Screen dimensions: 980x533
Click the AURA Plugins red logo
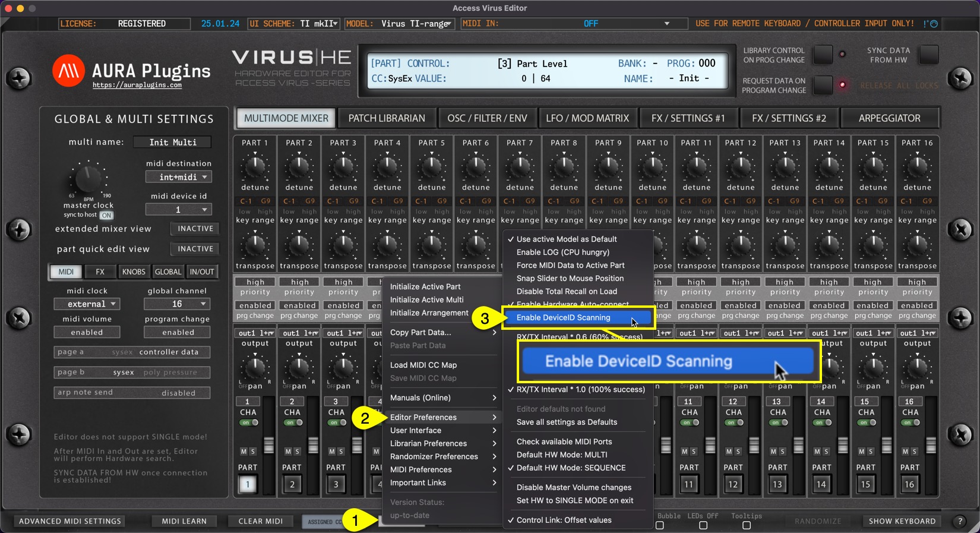click(x=69, y=71)
